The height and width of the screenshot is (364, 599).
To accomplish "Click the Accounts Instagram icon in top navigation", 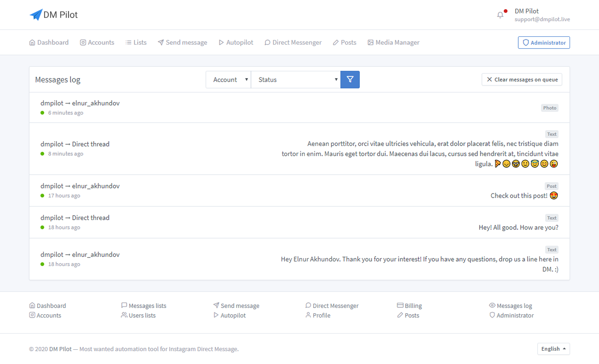I will pyautogui.click(x=83, y=42).
